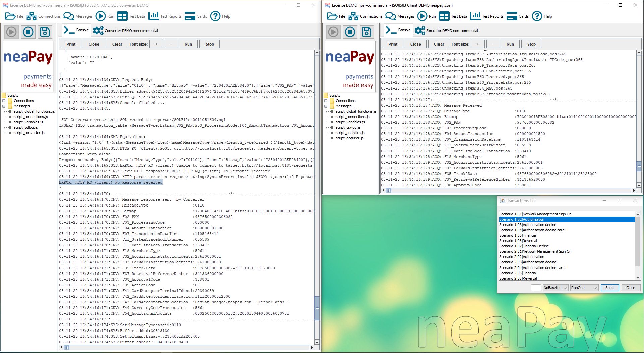The height and width of the screenshot is (353, 644).
Task: Open the RunOne dropdown in Transactions List
Action: pos(584,288)
